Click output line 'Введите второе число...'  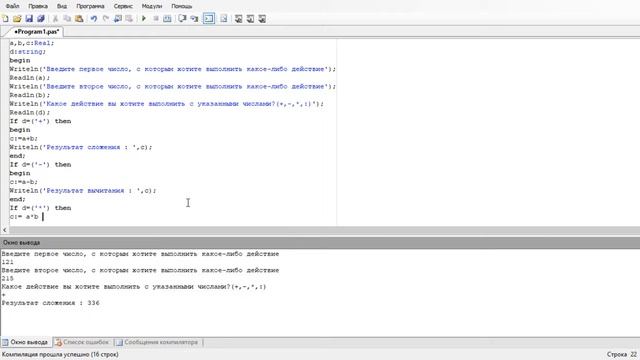(x=140, y=270)
